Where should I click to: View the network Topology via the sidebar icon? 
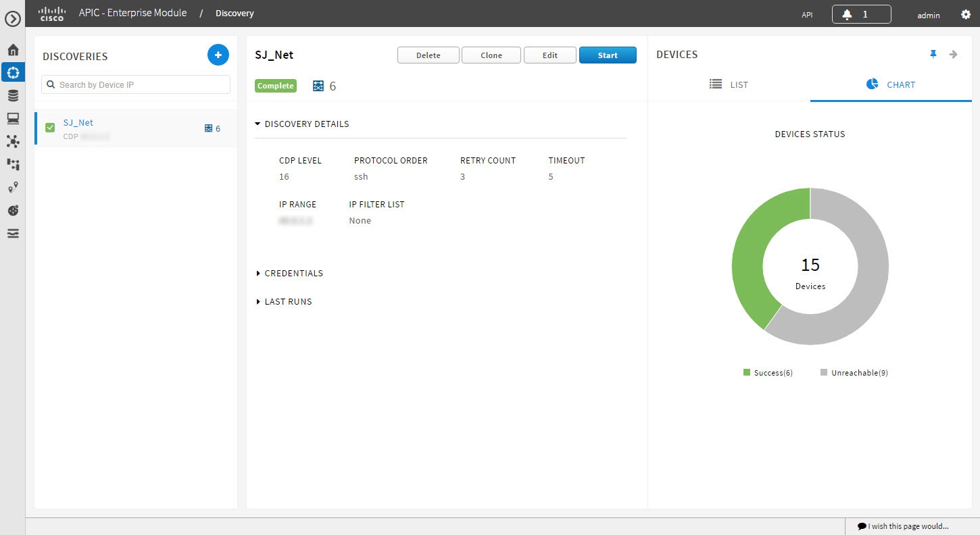coord(13,141)
